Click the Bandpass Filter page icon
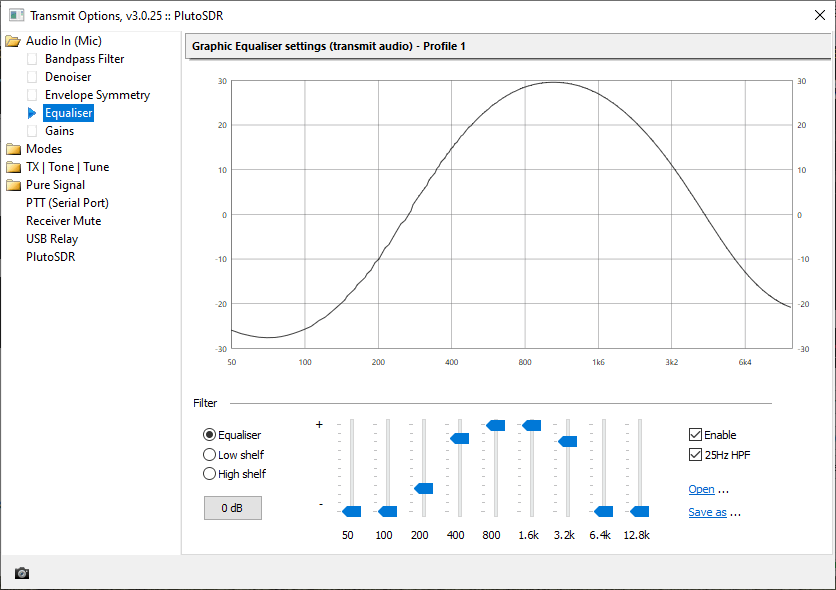The width and height of the screenshot is (836, 590). click(x=32, y=59)
